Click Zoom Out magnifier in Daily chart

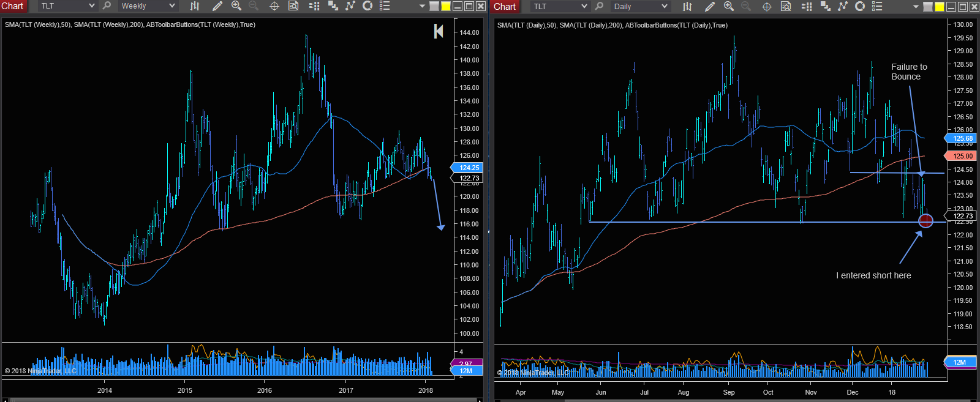[x=746, y=6]
